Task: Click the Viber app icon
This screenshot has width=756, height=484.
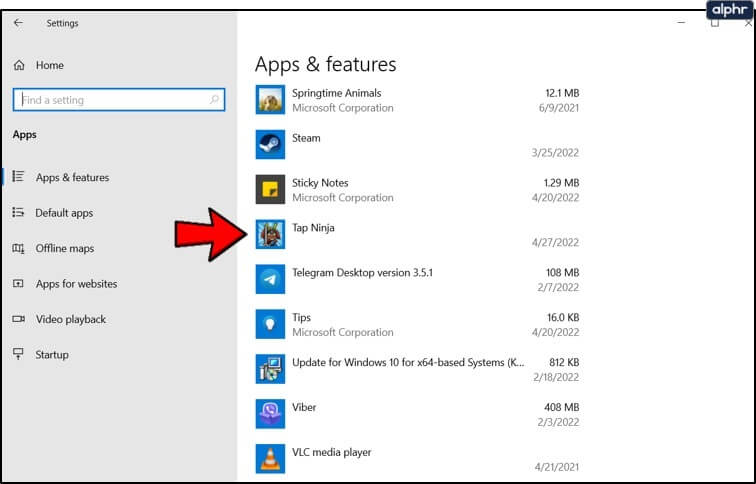Action: click(x=270, y=414)
